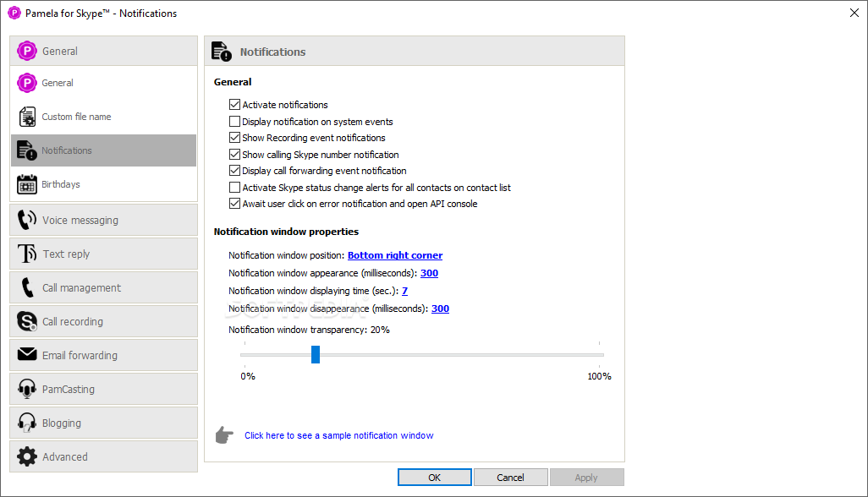Click the Email forwarding envelope icon
The width and height of the screenshot is (868, 497).
26,354
